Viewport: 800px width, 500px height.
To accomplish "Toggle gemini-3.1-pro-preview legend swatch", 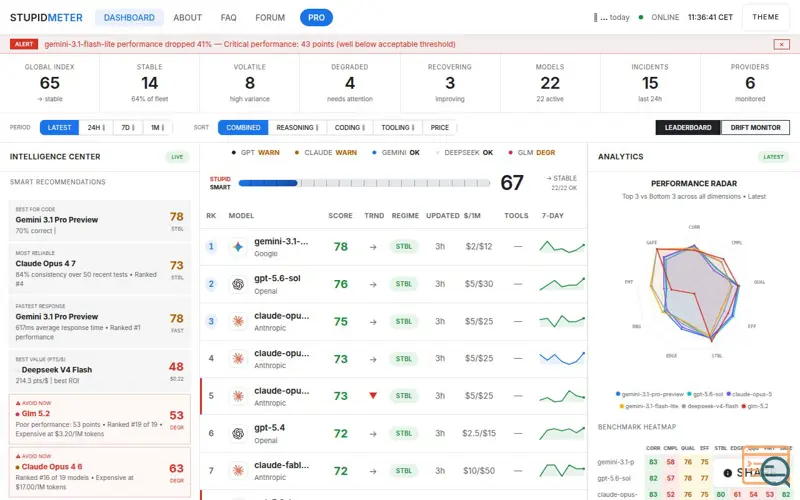I will click(x=618, y=394).
